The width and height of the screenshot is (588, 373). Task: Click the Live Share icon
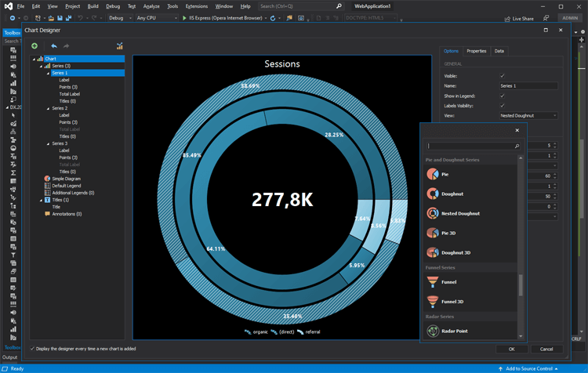click(506, 18)
